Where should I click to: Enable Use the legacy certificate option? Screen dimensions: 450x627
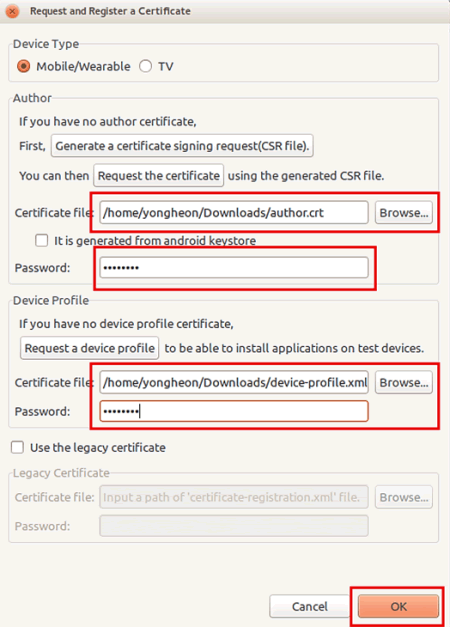(17, 447)
